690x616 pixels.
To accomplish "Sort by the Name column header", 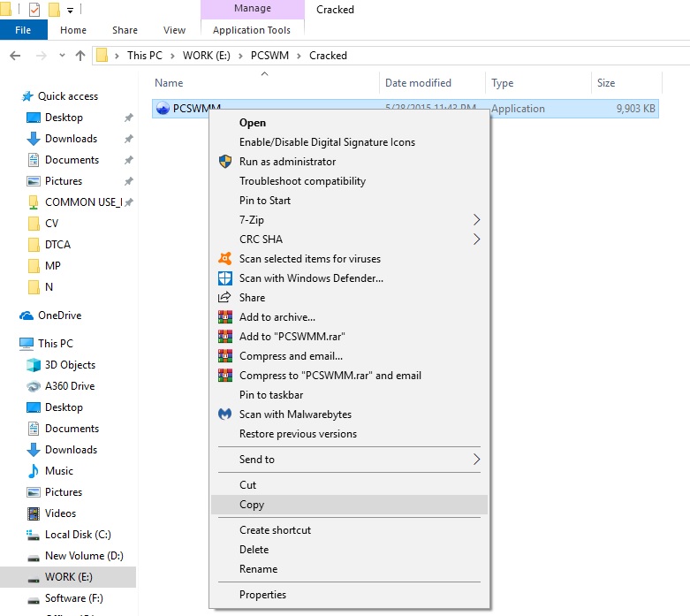I will [x=265, y=83].
